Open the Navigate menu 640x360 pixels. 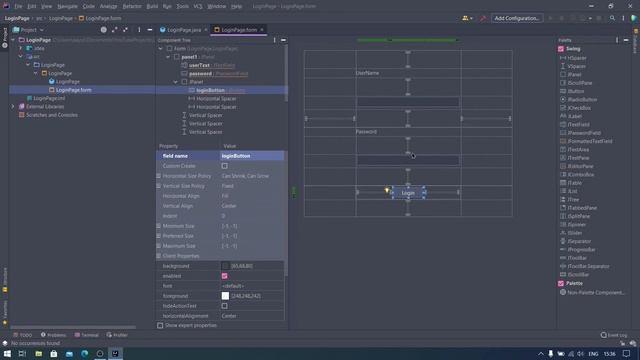67,6
